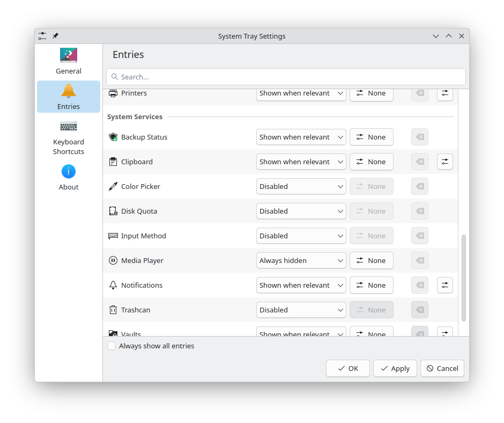Open the Media Player visibility dropdown
This screenshot has height=423, width=504.
[x=301, y=260]
